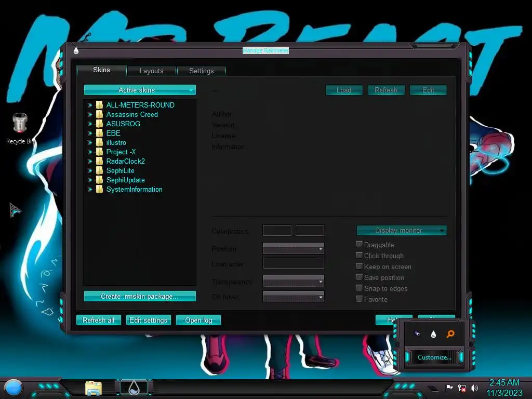532x399 pixels.
Task: Click the Refresh all button
Action: [x=98, y=320]
